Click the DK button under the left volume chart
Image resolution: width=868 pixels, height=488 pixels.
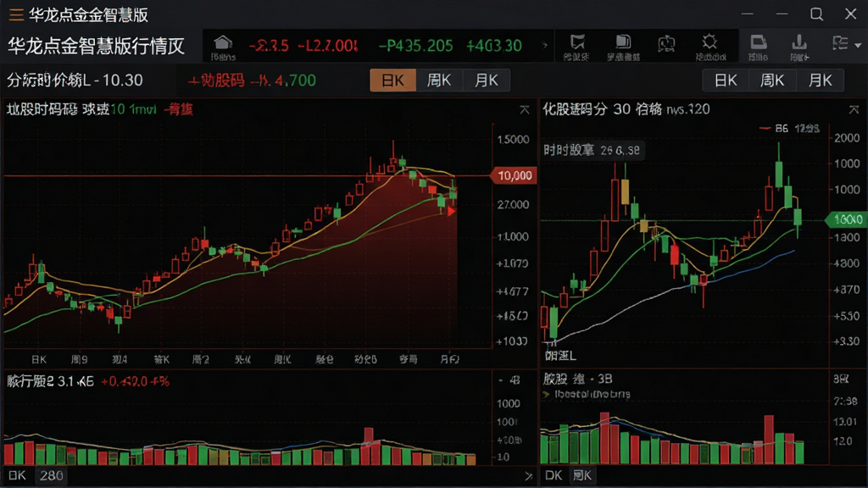tap(17, 475)
